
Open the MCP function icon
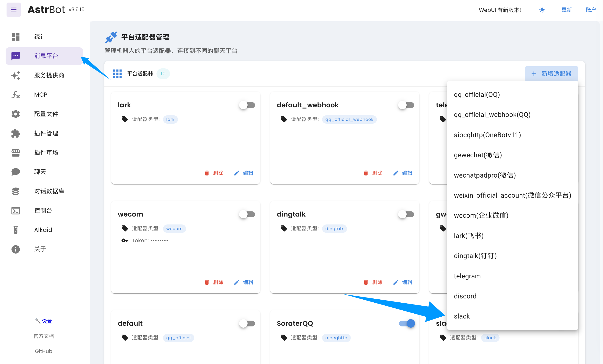[x=16, y=94]
